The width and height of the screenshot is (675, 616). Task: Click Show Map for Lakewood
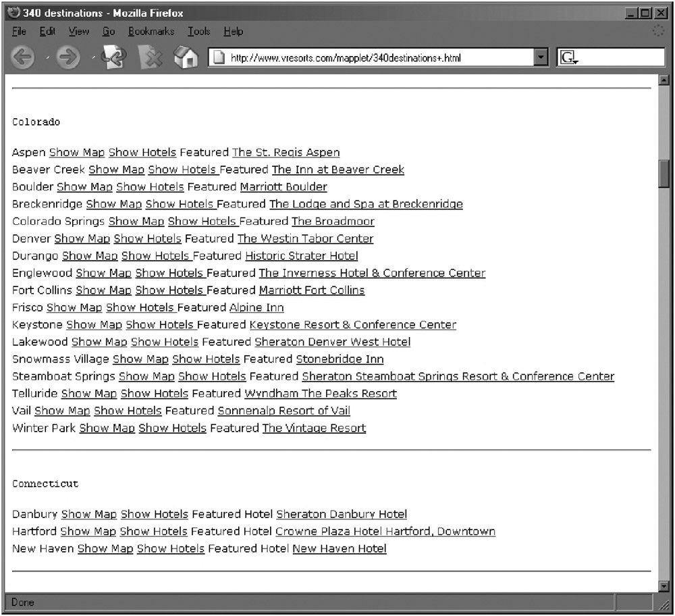pos(99,342)
